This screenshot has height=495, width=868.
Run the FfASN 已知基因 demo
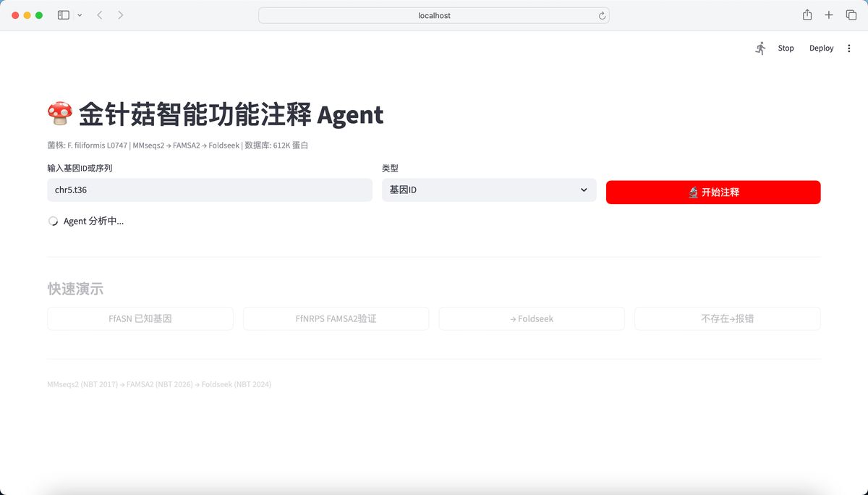pos(140,318)
